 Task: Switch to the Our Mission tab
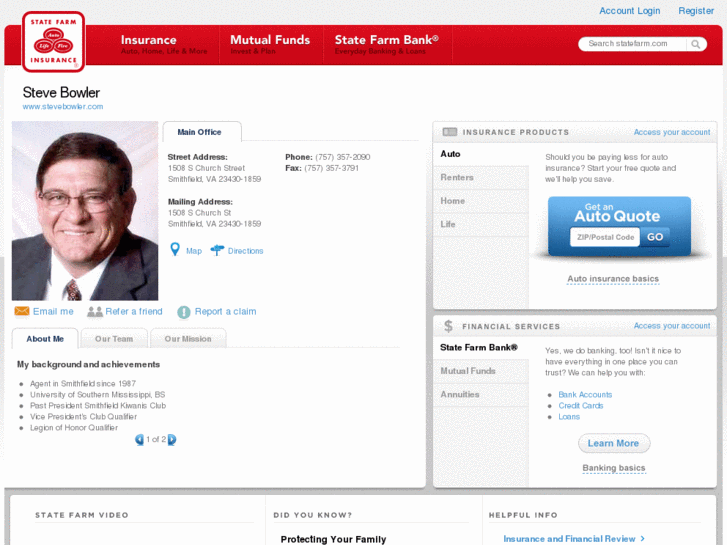pos(188,339)
